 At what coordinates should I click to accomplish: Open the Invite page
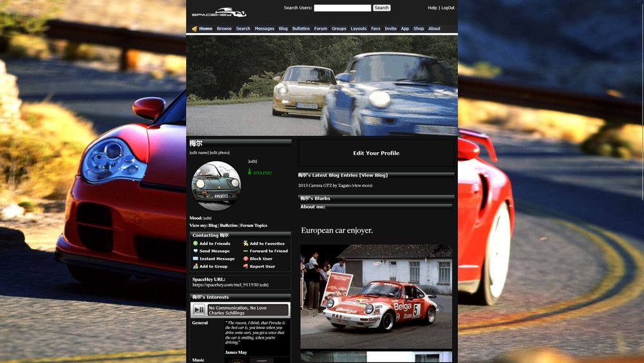[x=390, y=29]
